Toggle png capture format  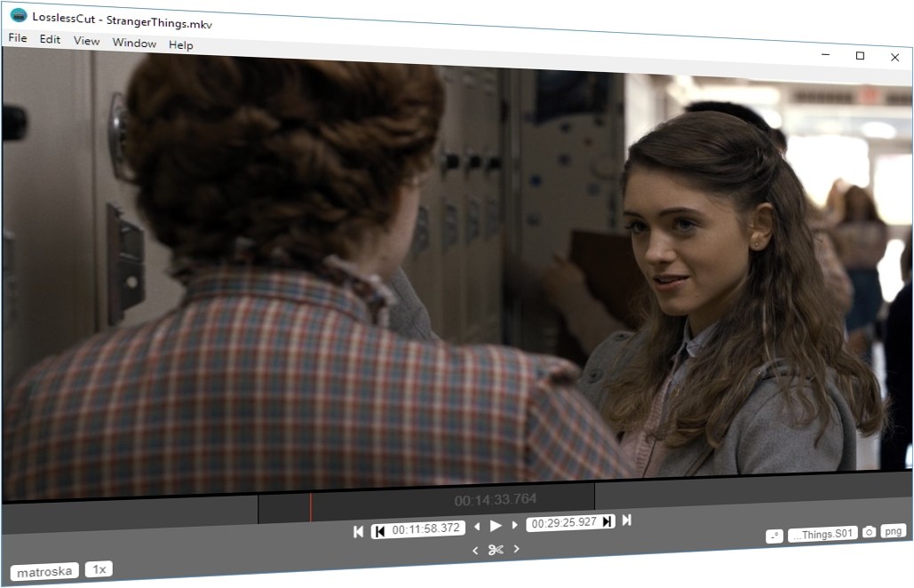[893, 531]
